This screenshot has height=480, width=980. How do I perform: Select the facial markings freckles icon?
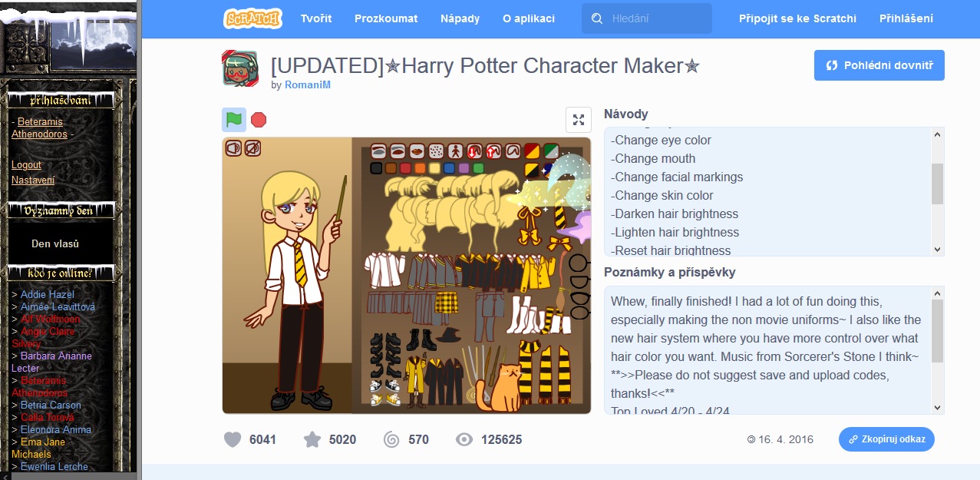pyautogui.click(x=436, y=151)
